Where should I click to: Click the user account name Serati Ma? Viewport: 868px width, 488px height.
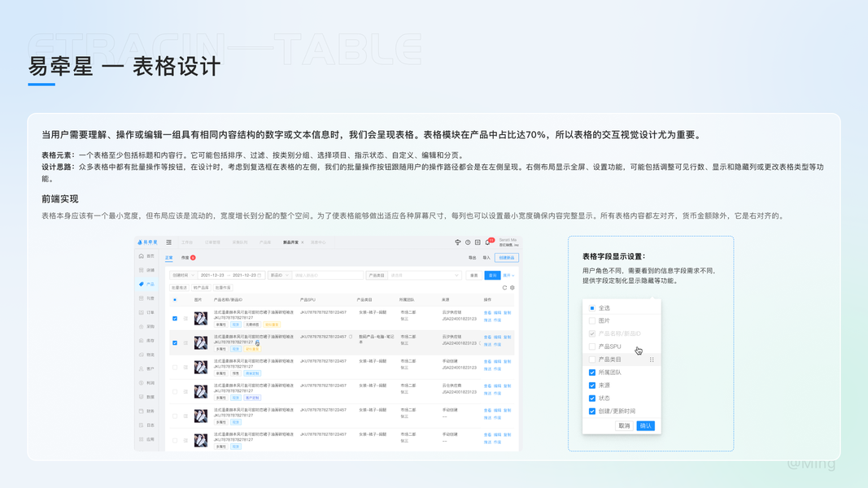point(508,240)
